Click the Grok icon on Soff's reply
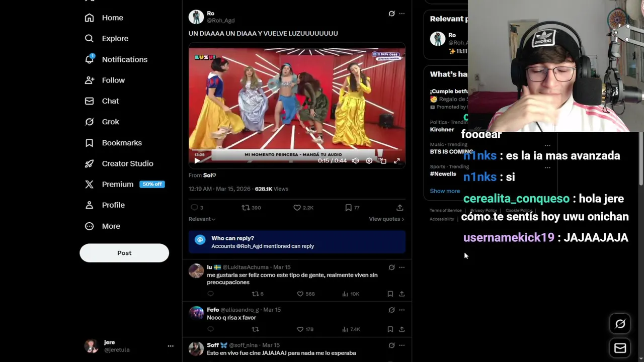 tap(391, 345)
